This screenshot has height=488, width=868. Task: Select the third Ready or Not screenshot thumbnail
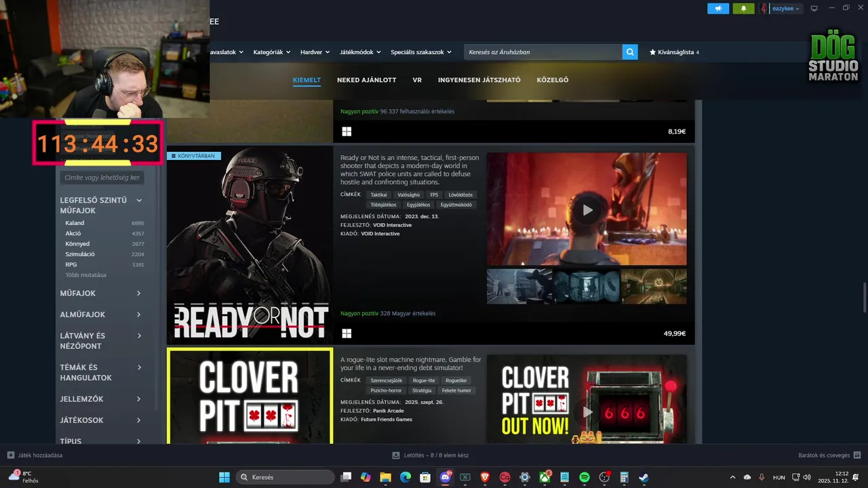point(654,286)
